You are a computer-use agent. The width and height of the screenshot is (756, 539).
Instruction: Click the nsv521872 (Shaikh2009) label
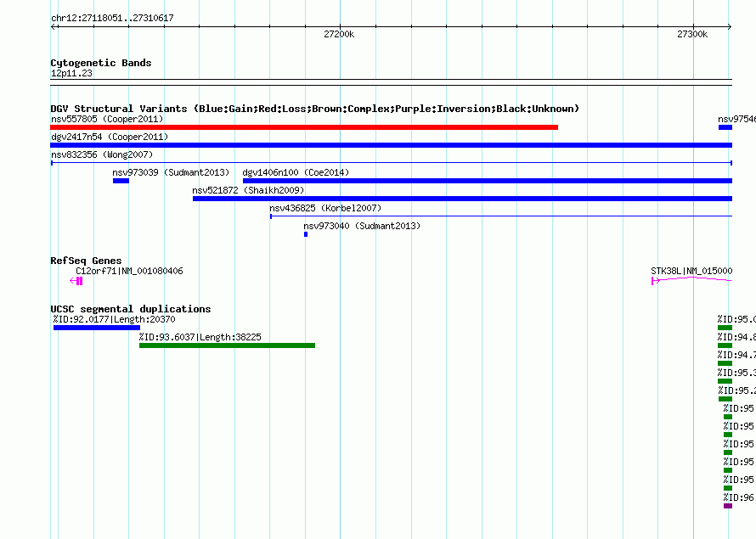[x=248, y=190]
